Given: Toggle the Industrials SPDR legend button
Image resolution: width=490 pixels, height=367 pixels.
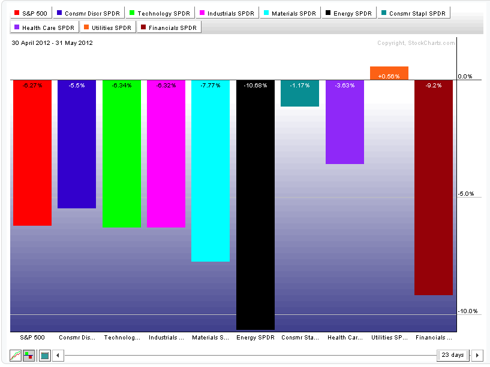Looking at the screenshot, I should tap(227, 13).
